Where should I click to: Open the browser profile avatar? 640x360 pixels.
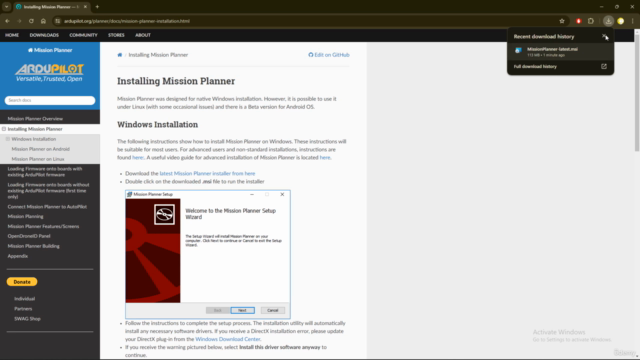pyautogui.click(x=620, y=21)
